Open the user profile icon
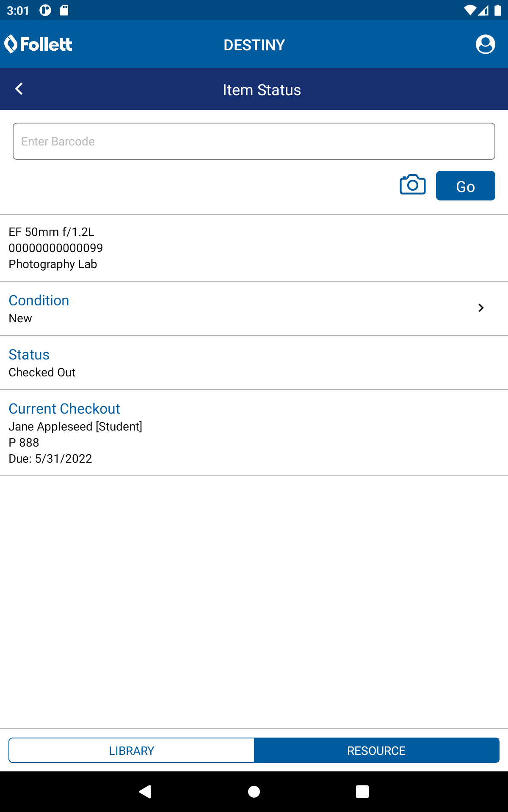Screen dimensions: 508x812 (485, 44)
